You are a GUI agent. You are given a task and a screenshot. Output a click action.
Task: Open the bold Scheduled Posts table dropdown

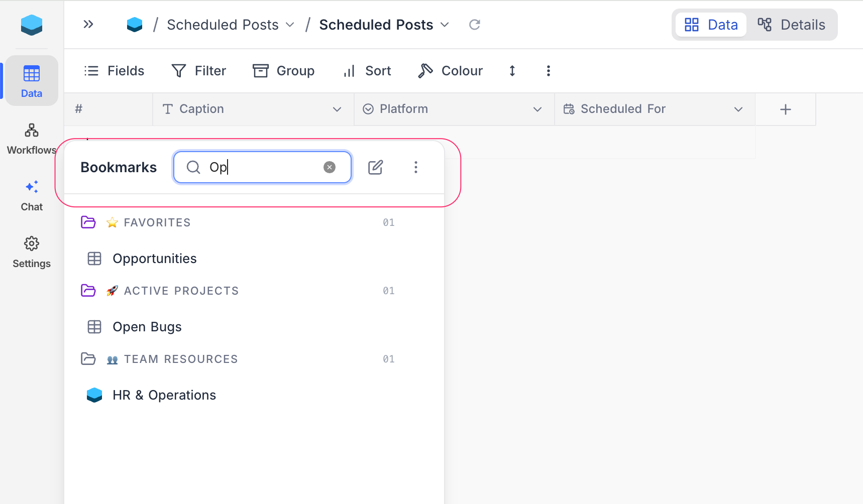(x=445, y=25)
